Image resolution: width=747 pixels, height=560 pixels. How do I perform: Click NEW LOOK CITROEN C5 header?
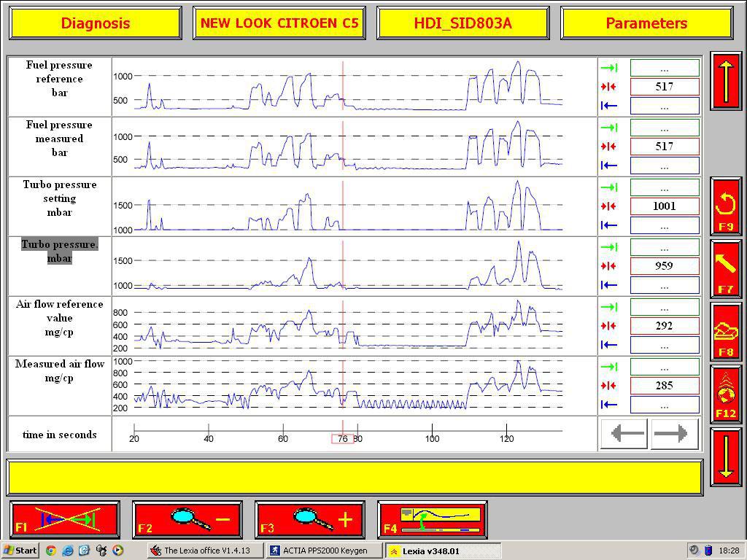(279, 23)
